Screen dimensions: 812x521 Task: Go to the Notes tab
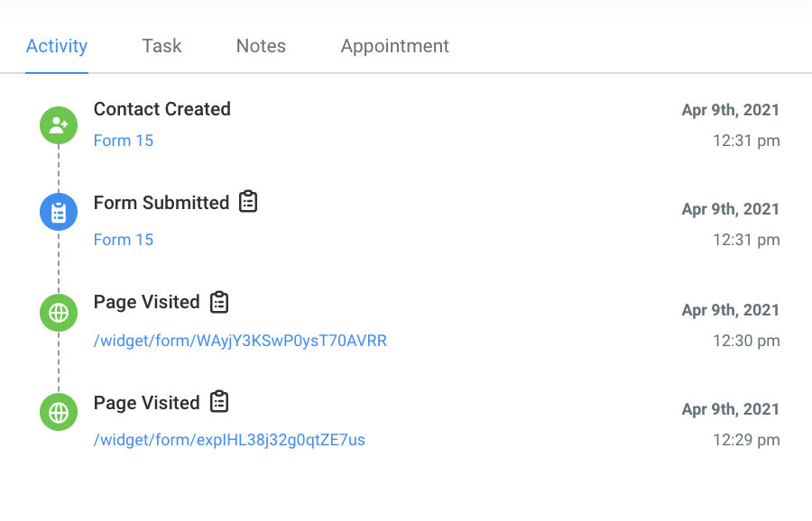(261, 46)
